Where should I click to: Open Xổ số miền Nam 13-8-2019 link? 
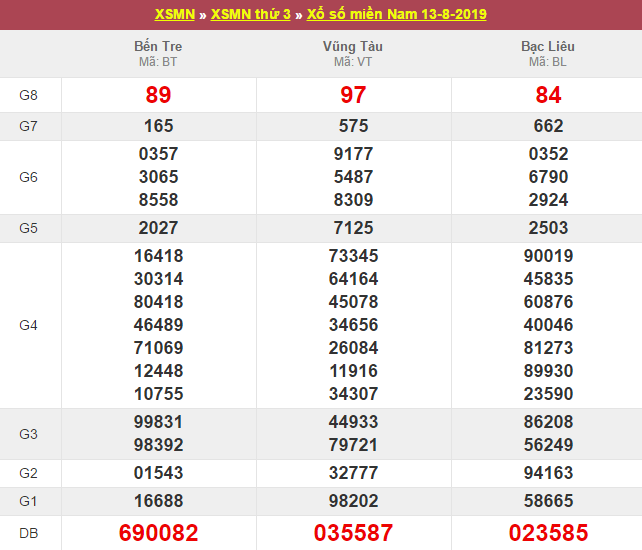click(396, 14)
